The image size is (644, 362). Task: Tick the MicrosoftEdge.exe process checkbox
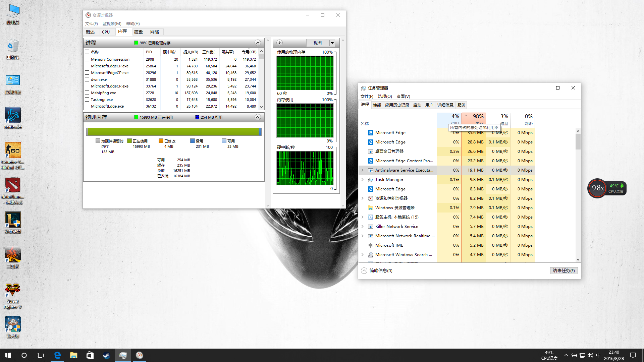pos(87,106)
